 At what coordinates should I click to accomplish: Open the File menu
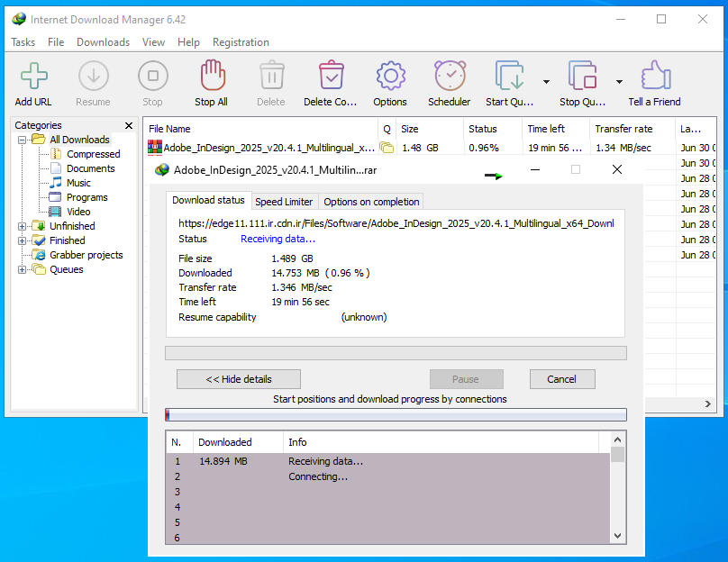tap(56, 42)
